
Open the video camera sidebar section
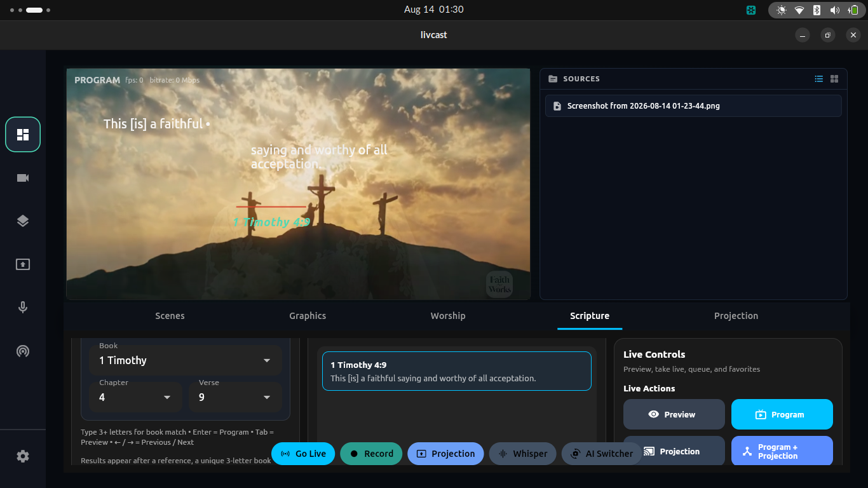pyautogui.click(x=23, y=178)
